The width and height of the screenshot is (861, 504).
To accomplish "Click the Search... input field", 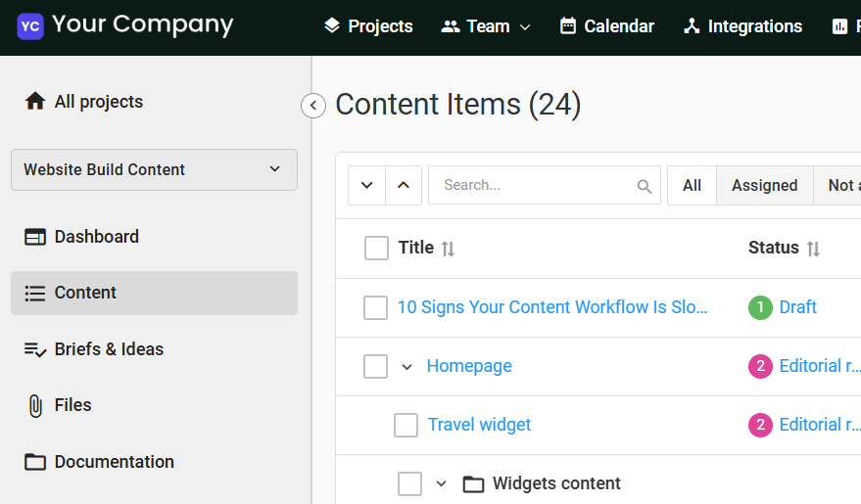I will point(545,185).
